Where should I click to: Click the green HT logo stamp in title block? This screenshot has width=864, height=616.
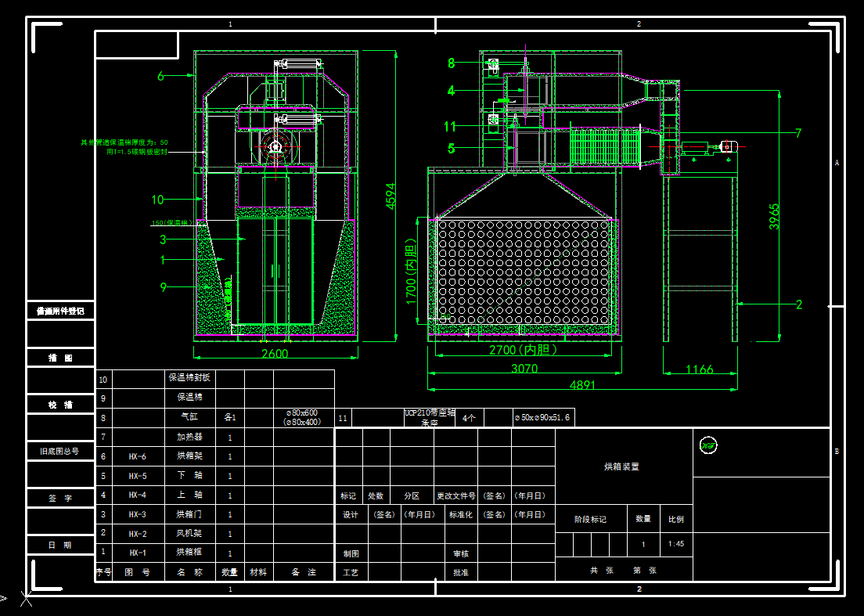coord(709,445)
